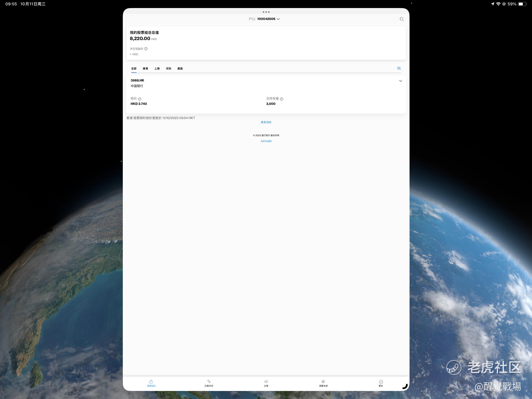Screen dimensions: 532x399
Task: Select the 香港 market tab
Action: pos(145,69)
